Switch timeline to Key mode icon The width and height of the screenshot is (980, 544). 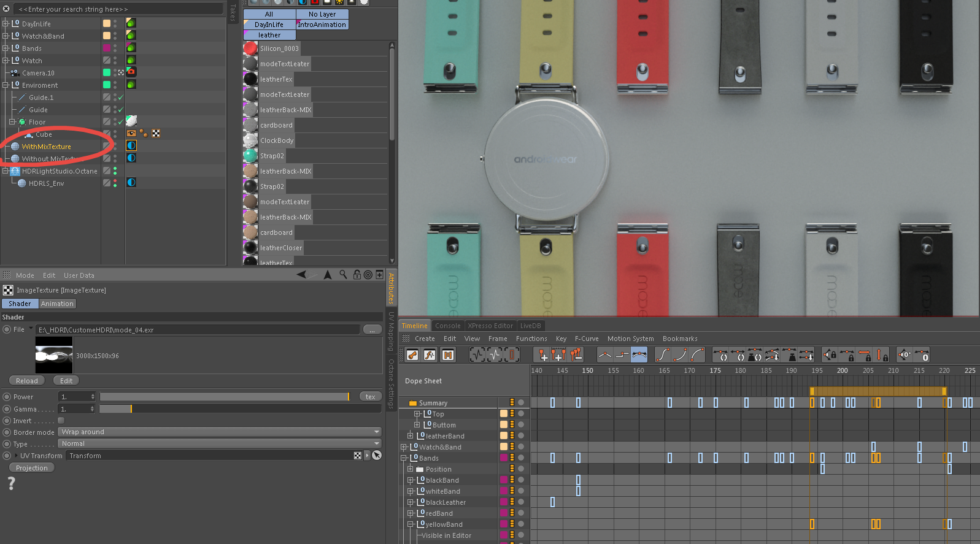[x=412, y=354]
